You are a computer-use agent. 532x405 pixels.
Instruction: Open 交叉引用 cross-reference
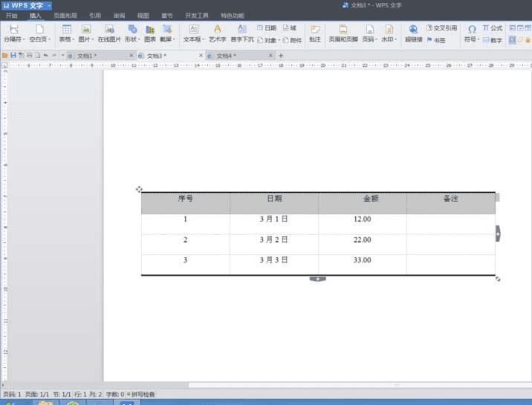coord(441,27)
